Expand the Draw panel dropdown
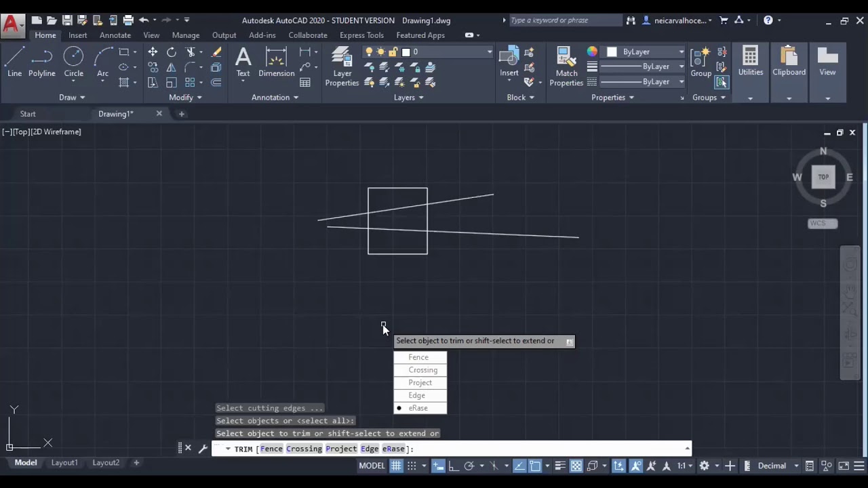The image size is (868, 488). tap(72, 98)
